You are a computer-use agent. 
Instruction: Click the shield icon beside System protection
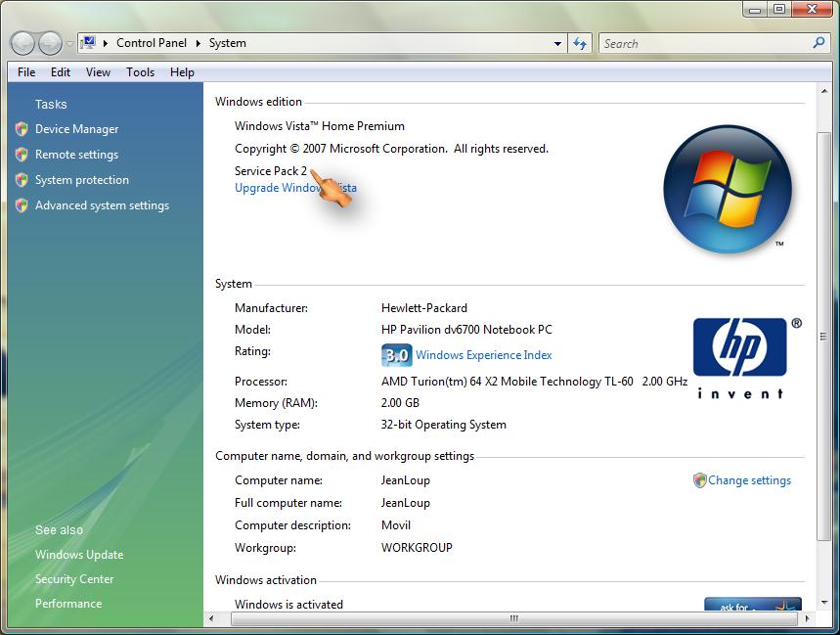(22, 179)
